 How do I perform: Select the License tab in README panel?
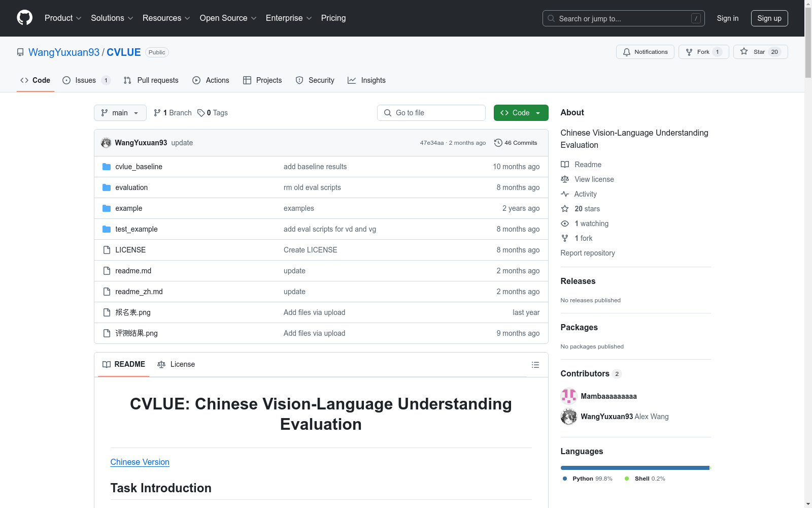point(176,364)
